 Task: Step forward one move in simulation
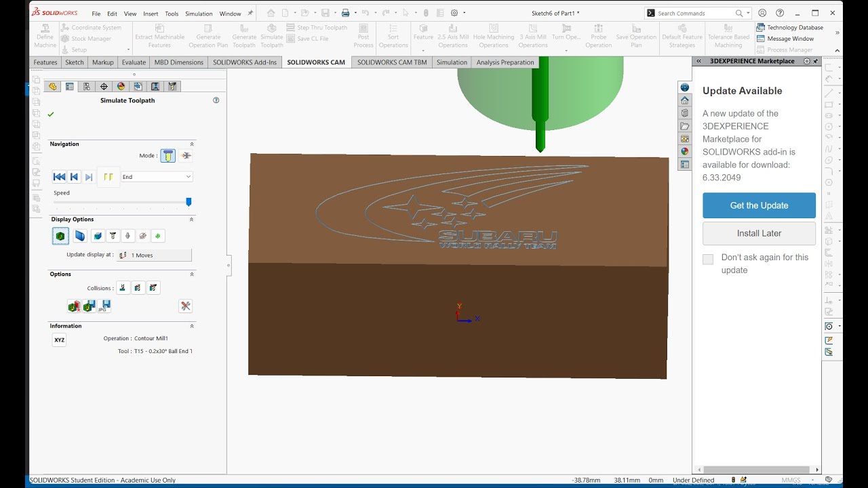tap(89, 177)
